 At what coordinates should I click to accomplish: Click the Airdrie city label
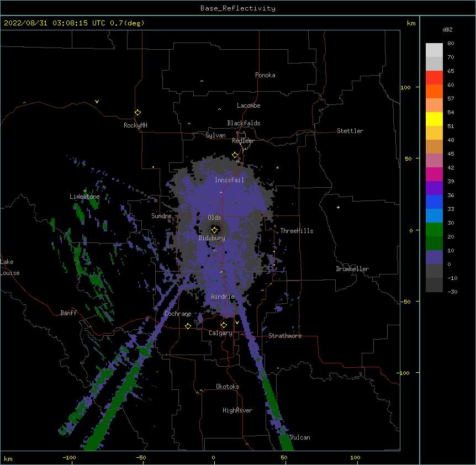coord(223,297)
